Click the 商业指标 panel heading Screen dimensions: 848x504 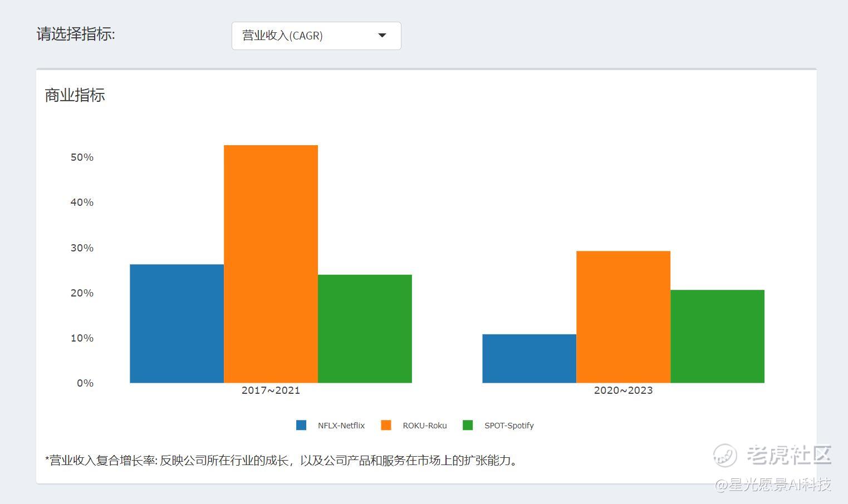(x=75, y=95)
